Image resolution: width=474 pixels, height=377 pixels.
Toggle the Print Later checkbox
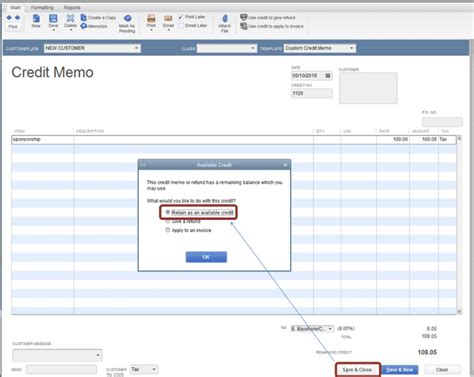point(181,17)
